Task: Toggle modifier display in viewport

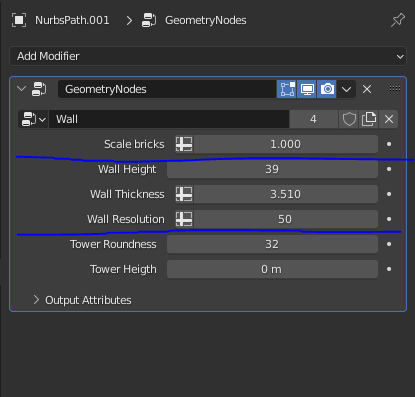Action: 307,89
